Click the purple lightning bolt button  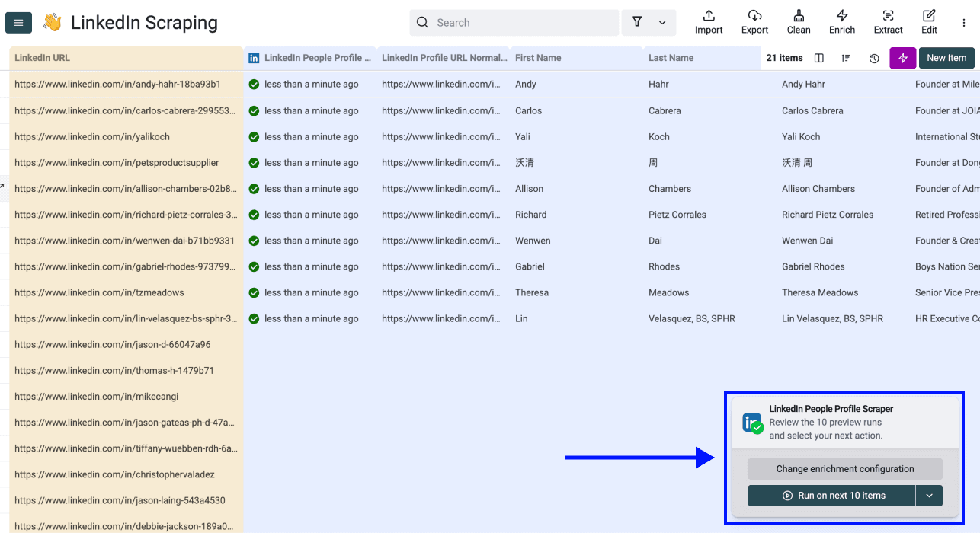pos(902,58)
